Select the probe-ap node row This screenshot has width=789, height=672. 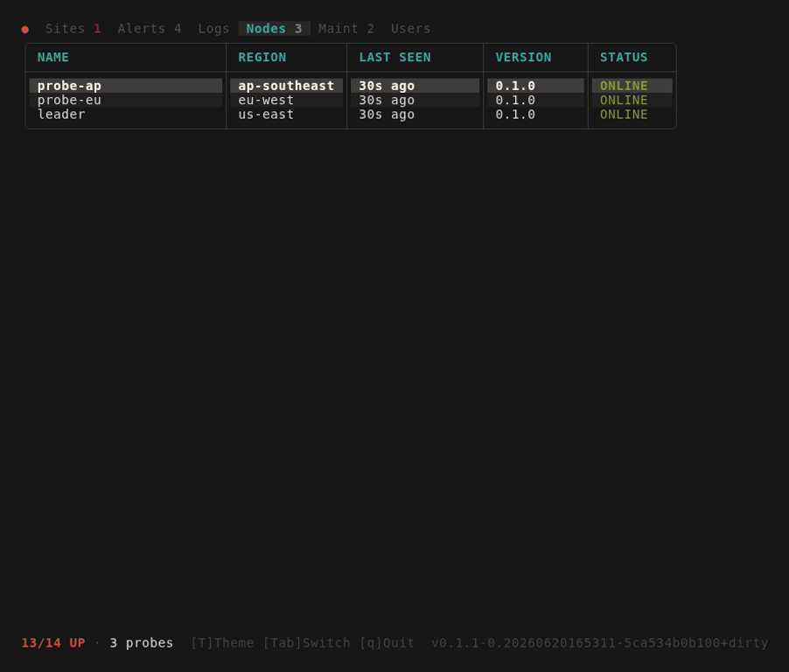[351, 86]
